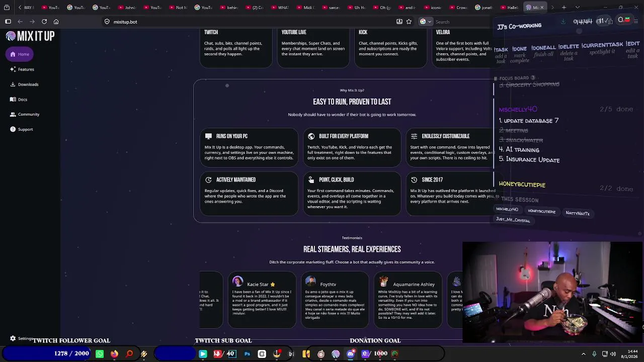This screenshot has width=644, height=362.
Task: Toggle the browser sidebar panel icon
Action: point(8,22)
